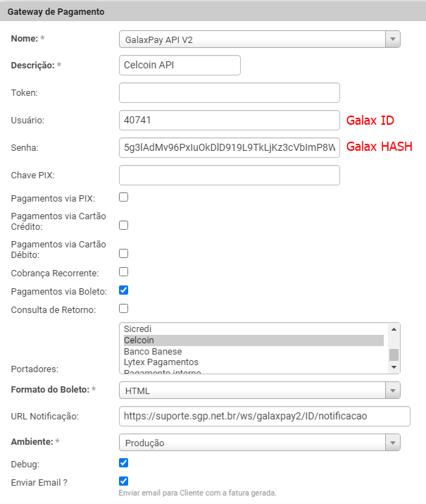Screen dimensions: 426x504
Task: Enable Cobrança Recorrente checkbox
Action: coord(124,271)
